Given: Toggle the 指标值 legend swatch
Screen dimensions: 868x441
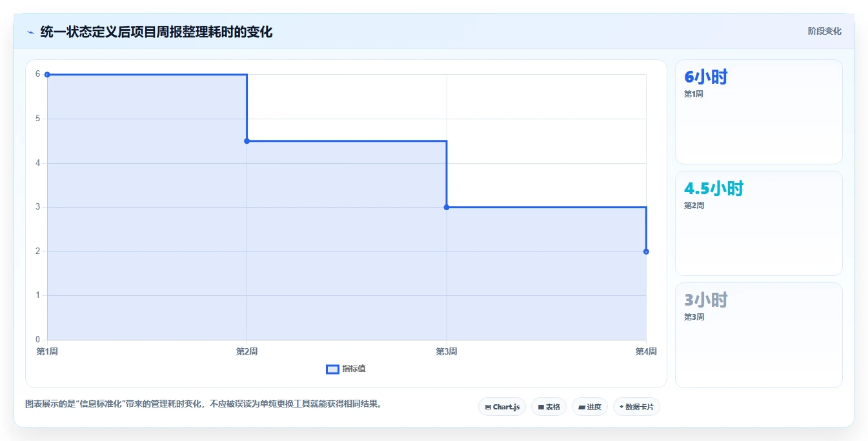Looking at the screenshot, I should tap(332, 369).
